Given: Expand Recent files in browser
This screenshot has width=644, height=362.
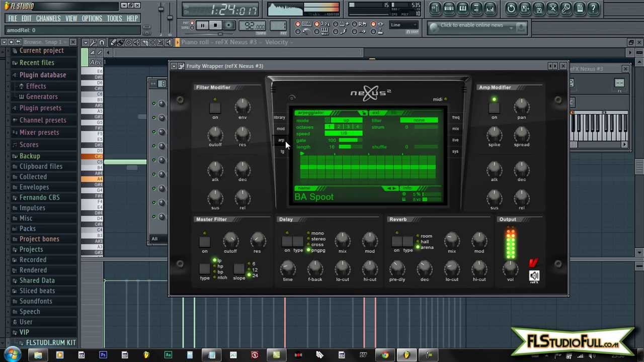Looking at the screenshot, I should tap(37, 63).
